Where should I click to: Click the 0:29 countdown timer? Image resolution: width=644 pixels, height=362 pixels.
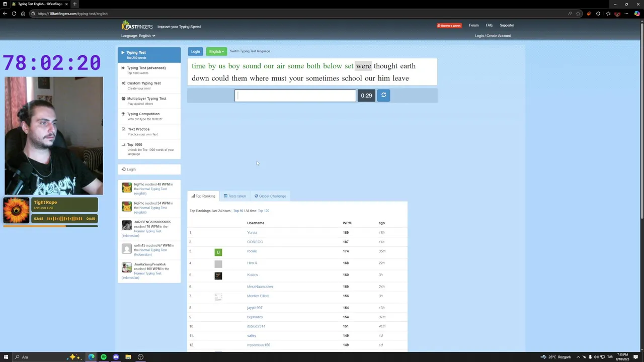click(366, 96)
